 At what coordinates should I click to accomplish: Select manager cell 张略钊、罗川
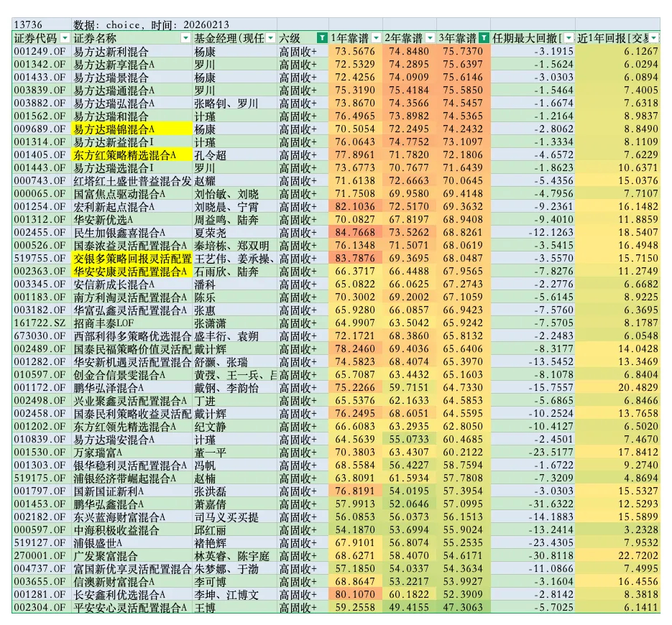coord(234,103)
